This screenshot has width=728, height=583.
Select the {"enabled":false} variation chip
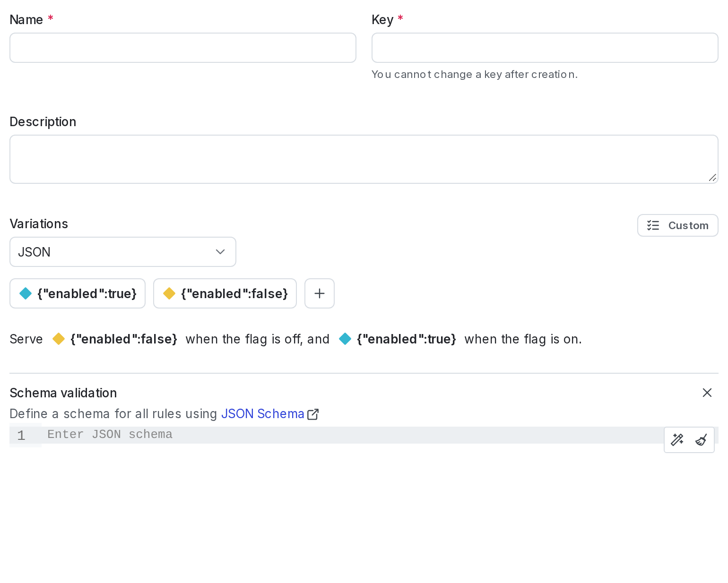[225, 293]
